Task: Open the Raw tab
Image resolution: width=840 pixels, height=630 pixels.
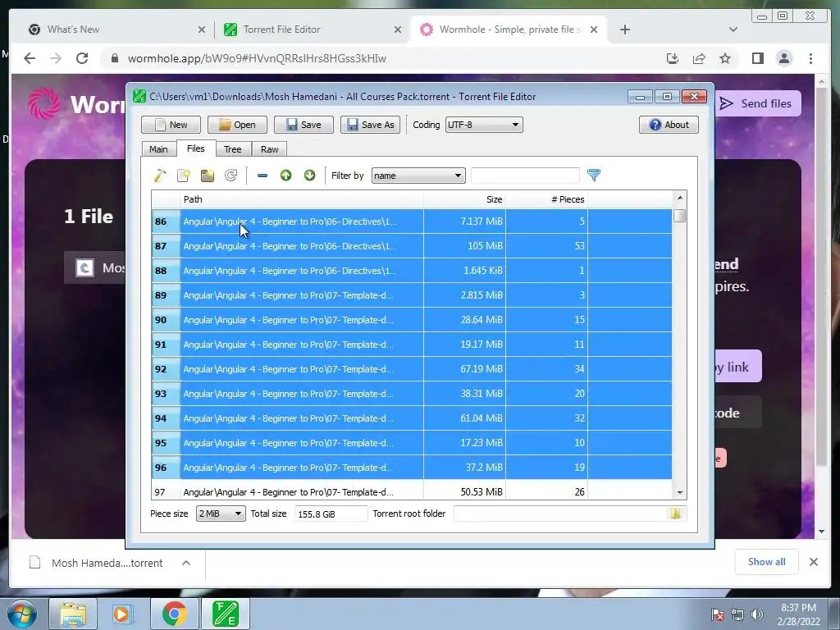Action: coord(269,149)
